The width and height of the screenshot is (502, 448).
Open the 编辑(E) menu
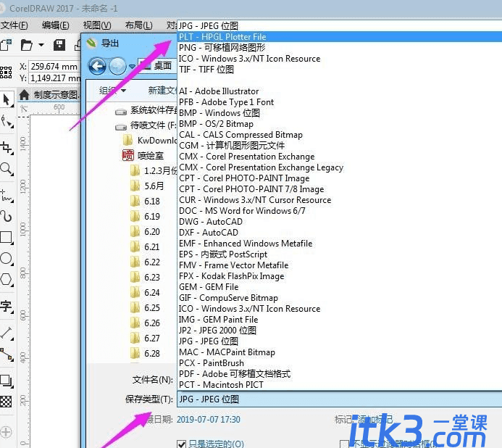(x=55, y=25)
